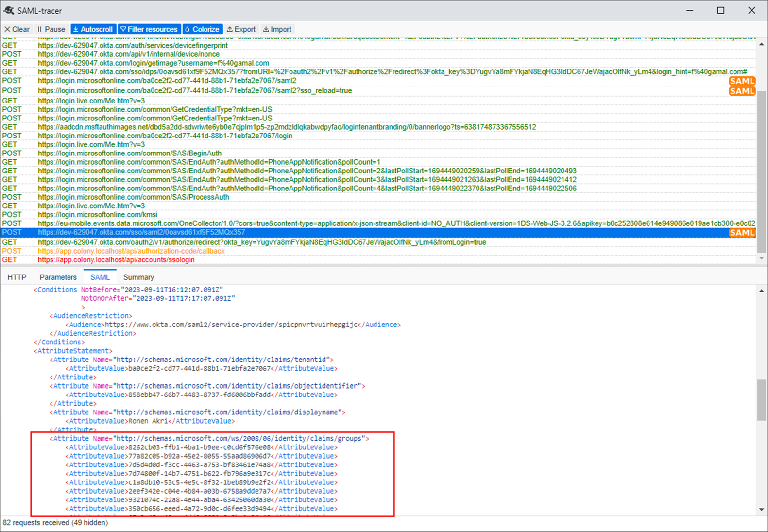Select the login/getimage GET request
Image resolution: width=768 pixels, height=532 pixels.
(x=378, y=63)
